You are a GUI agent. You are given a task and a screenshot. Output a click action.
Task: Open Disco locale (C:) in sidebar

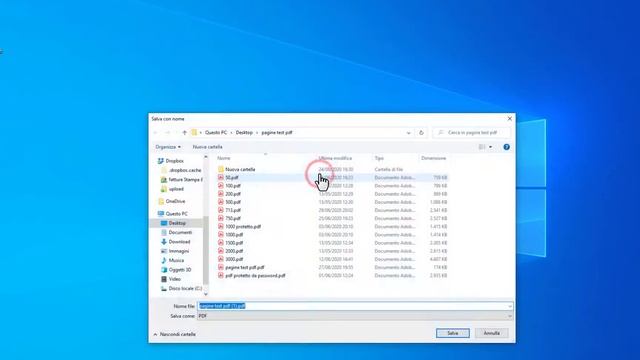(185, 289)
